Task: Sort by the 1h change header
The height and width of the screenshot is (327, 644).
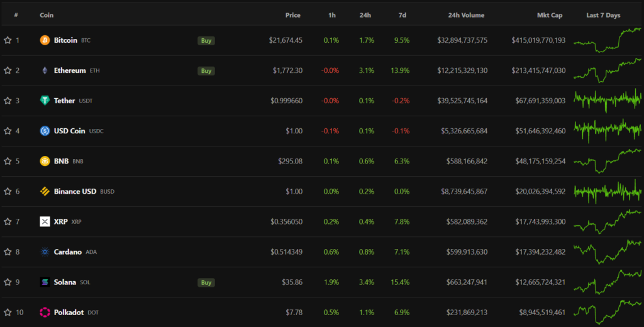Action: (332, 15)
